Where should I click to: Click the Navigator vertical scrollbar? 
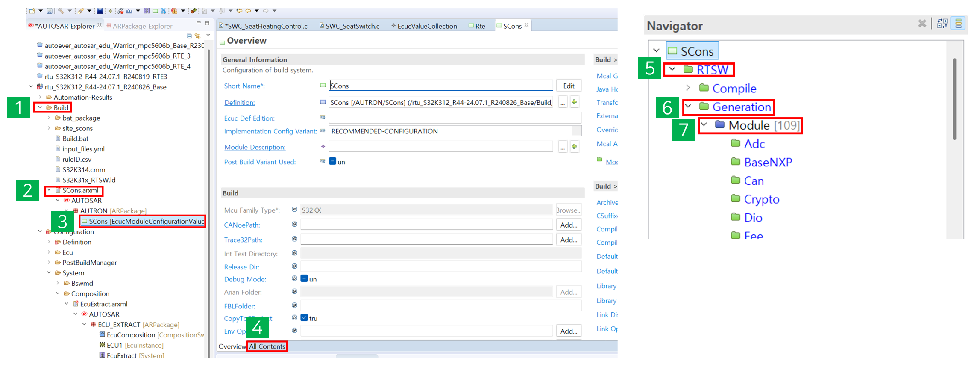954,98
